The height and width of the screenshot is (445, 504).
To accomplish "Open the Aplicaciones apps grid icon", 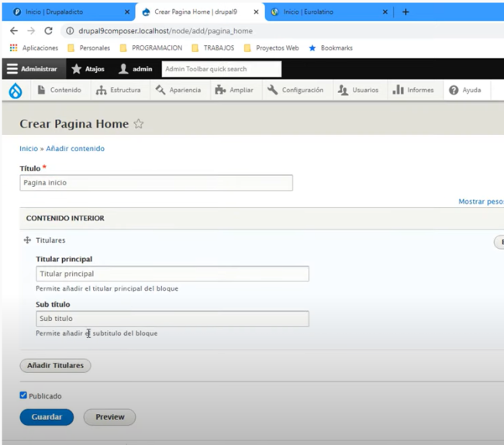I will 13,48.
